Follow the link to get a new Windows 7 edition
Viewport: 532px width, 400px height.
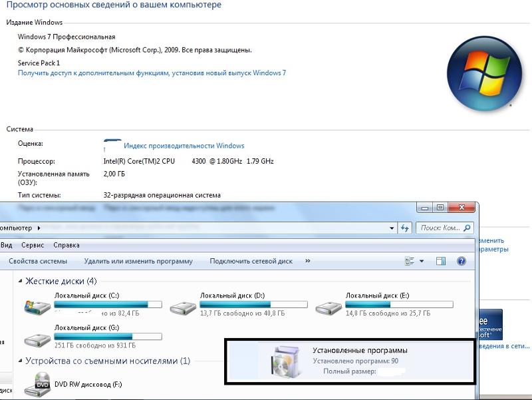(x=152, y=73)
